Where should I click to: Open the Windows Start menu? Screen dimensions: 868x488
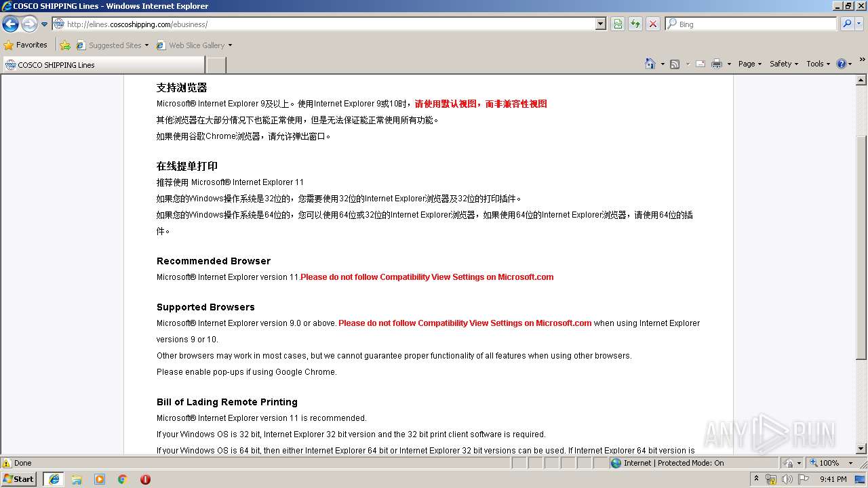point(19,479)
